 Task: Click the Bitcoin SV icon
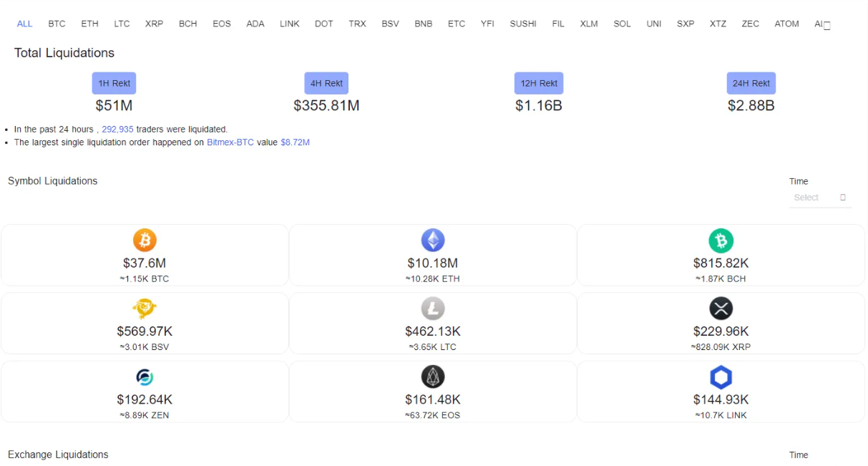[145, 309]
